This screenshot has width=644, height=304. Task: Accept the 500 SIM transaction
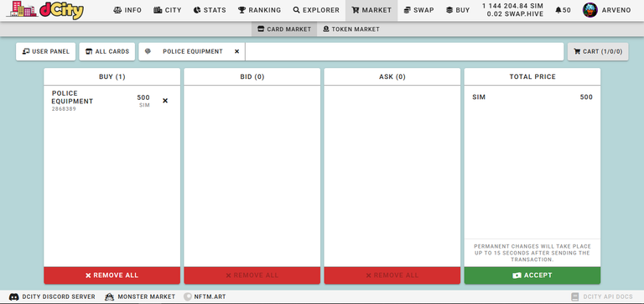(532, 275)
